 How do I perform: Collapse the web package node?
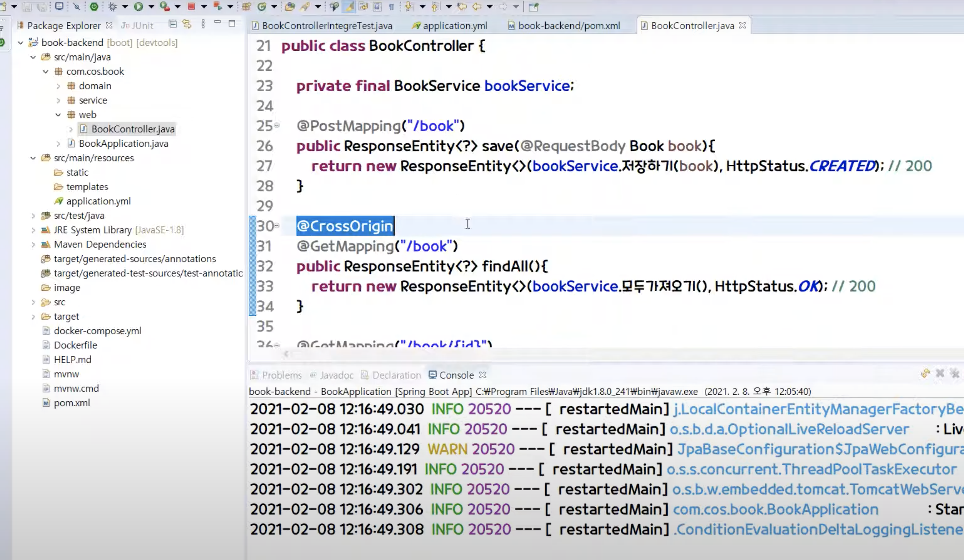(x=58, y=115)
